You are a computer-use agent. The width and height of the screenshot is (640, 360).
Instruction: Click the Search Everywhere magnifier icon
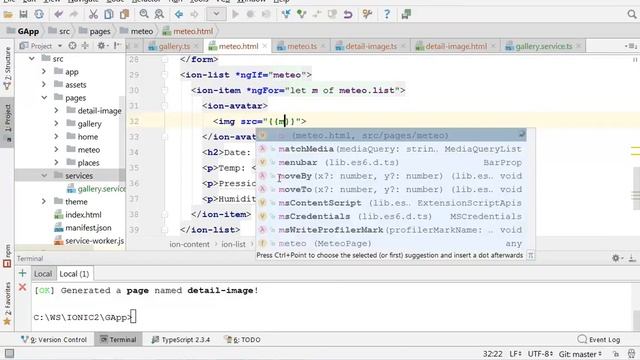pos(631,15)
